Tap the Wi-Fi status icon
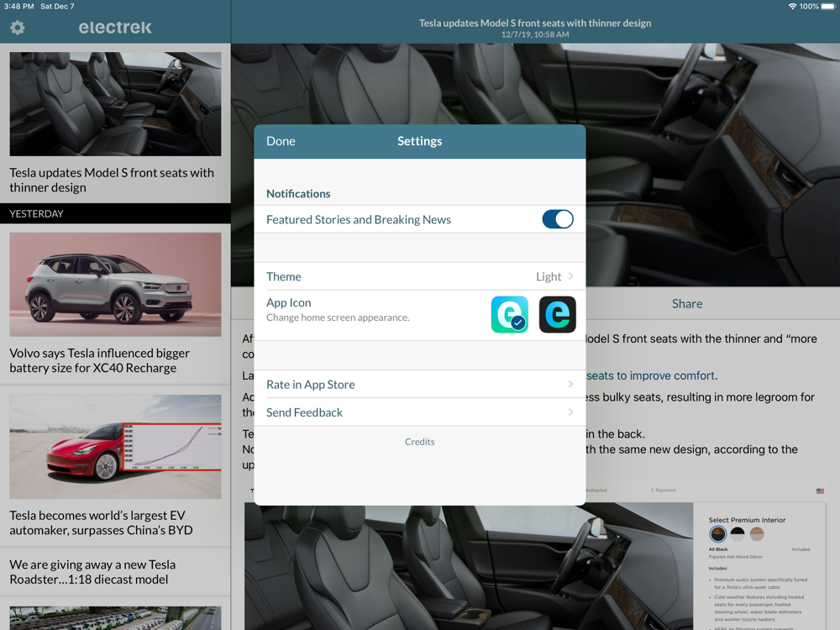 pos(792,7)
